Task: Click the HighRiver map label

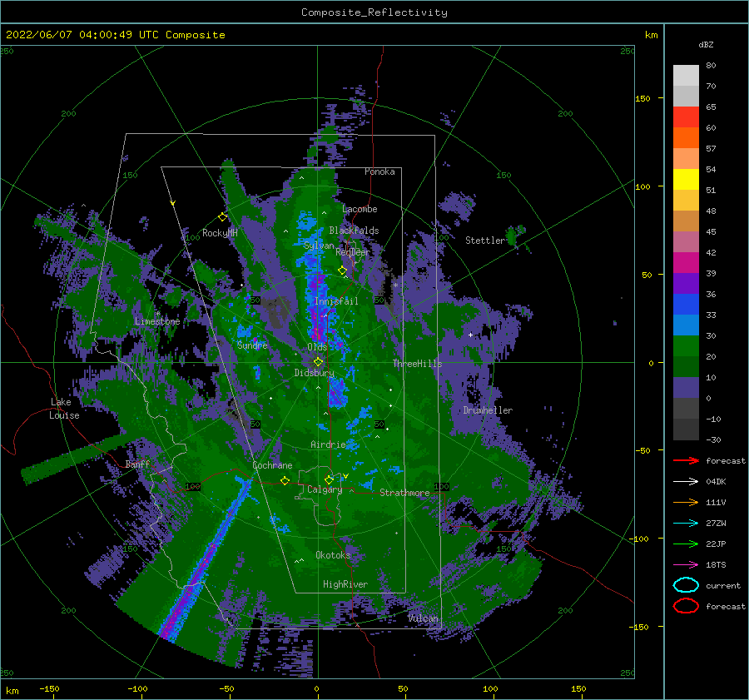Action: (x=345, y=584)
